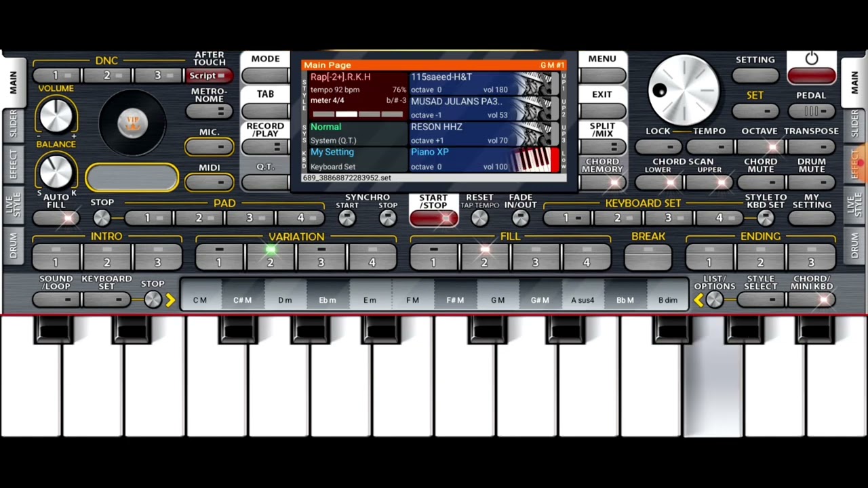
Task: Switch to the left MAIN tab
Action: pyautogui.click(x=13, y=83)
